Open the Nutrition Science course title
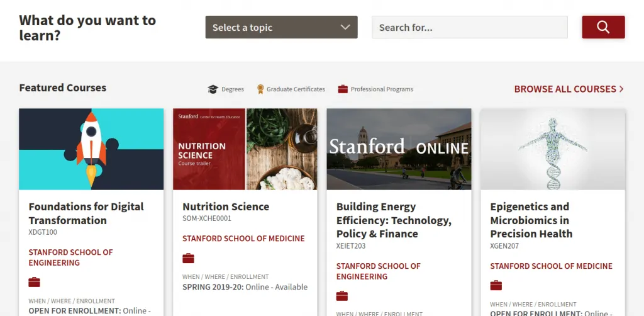The width and height of the screenshot is (644, 316). point(226,206)
